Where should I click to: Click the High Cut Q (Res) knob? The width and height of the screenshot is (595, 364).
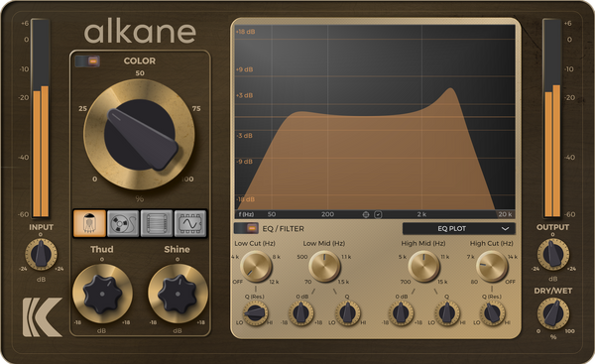(493, 313)
